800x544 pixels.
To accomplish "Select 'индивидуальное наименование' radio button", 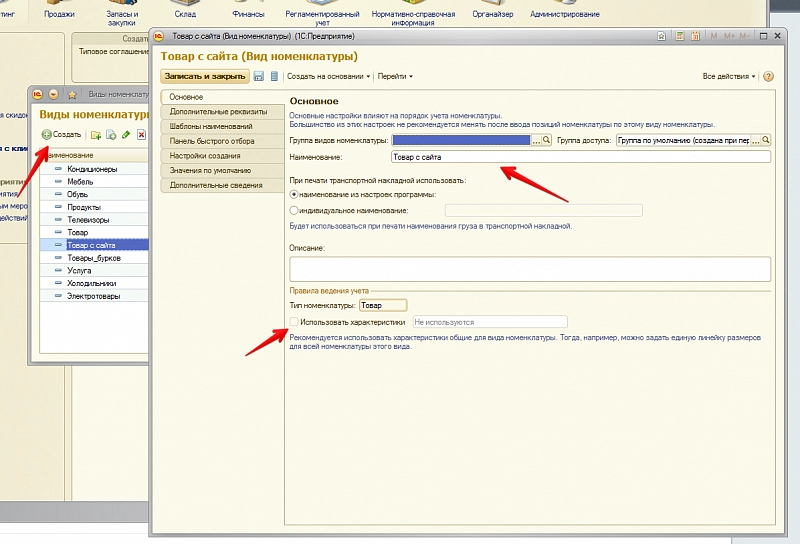I will pos(294,210).
